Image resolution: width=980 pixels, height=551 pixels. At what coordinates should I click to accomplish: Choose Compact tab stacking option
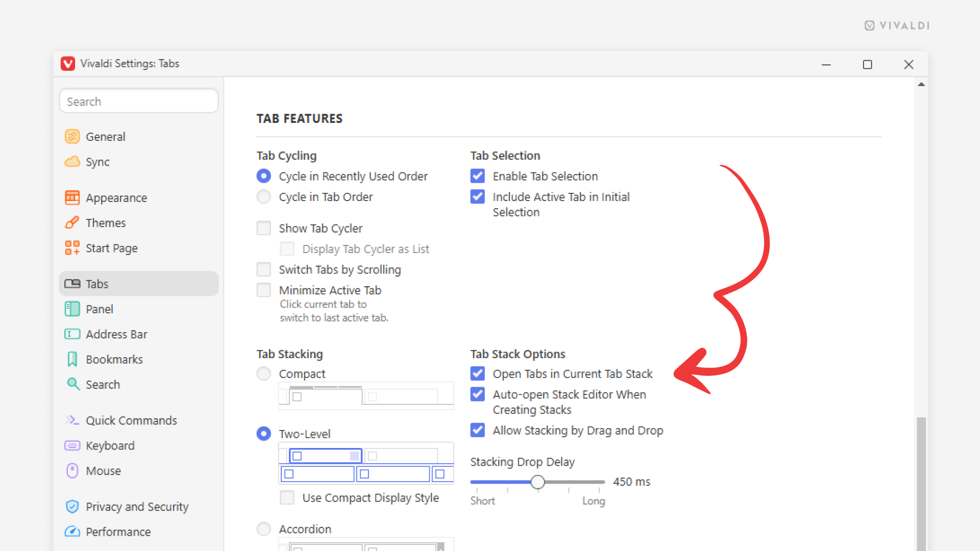[x=264, y=373]
